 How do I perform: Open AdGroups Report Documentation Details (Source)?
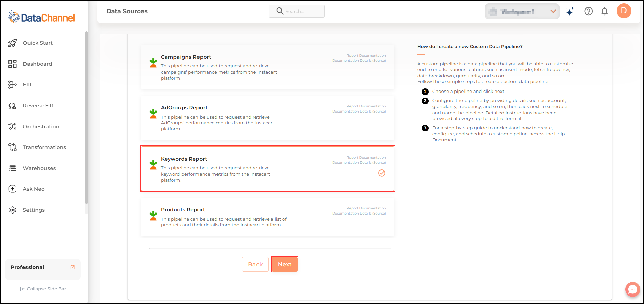359,112
